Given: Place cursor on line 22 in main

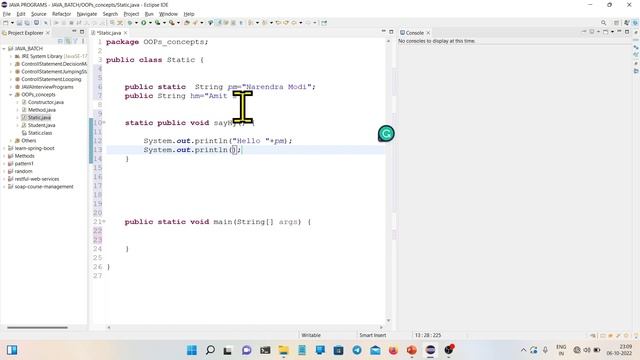Looking at the screenshot, I should (245, 231).
